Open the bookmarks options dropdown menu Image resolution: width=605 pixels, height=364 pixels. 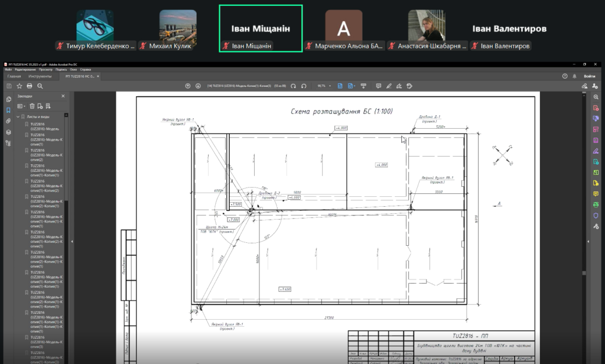(x=21, y=106)
